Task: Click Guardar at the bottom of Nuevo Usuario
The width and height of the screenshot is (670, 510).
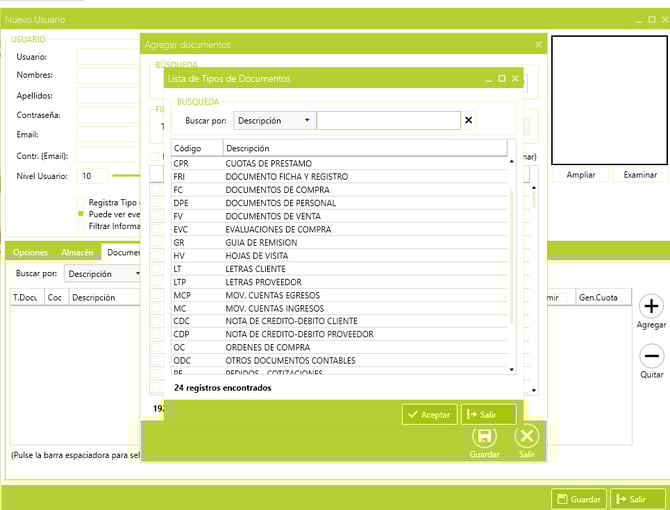Action: [x=579, y=498]
